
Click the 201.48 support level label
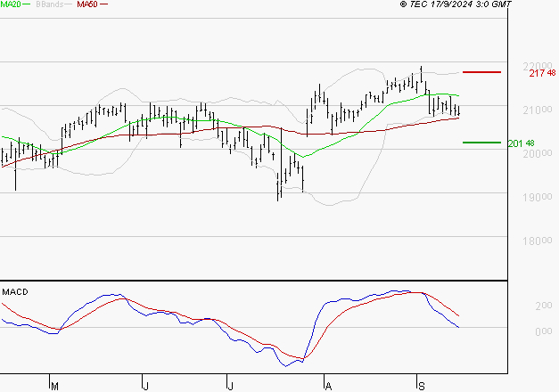tap(521, 143)
